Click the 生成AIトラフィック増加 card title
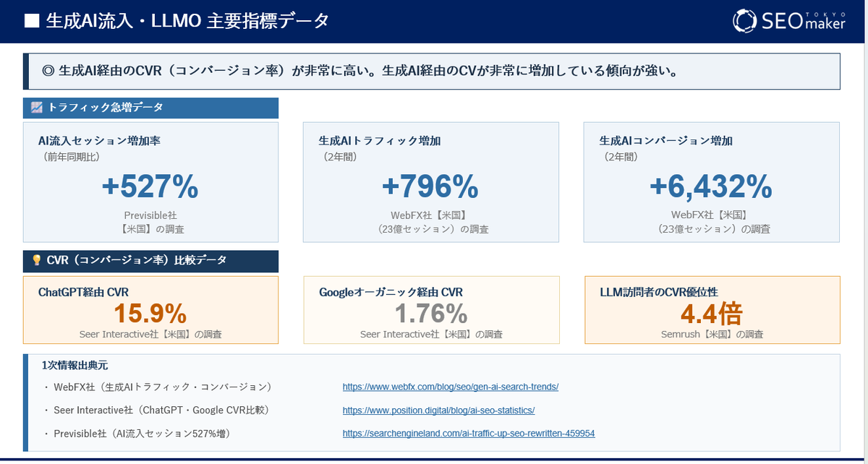Viewport: 868px width, 464px height. tap(380, 141)
